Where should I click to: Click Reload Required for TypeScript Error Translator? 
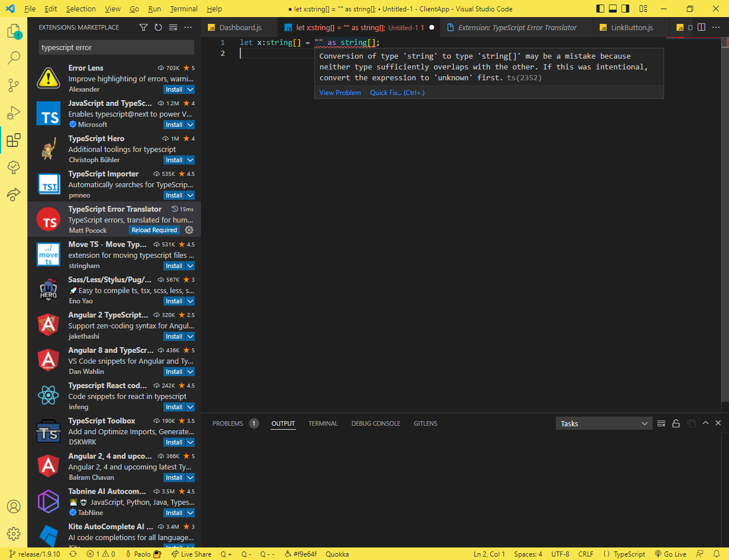point(154,230)
